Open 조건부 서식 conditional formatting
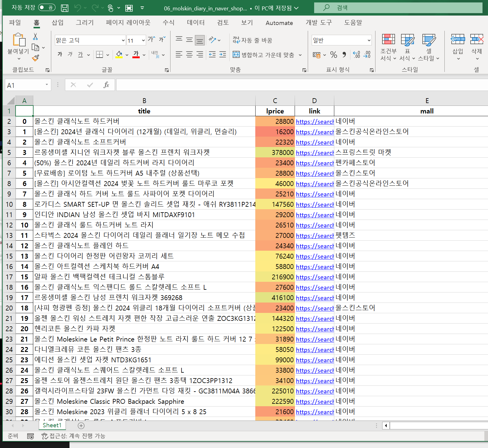 [388, 47]
